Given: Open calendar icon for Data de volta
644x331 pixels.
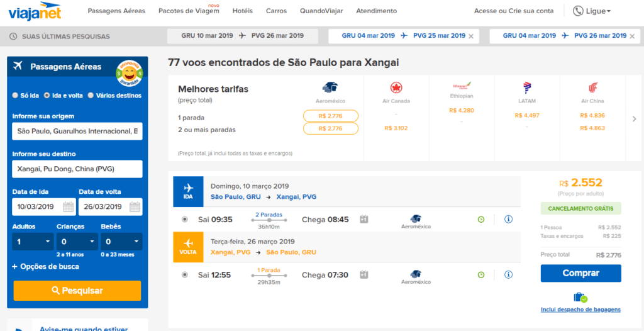Looking at the screenshot, I should click(x=135, y=207).
